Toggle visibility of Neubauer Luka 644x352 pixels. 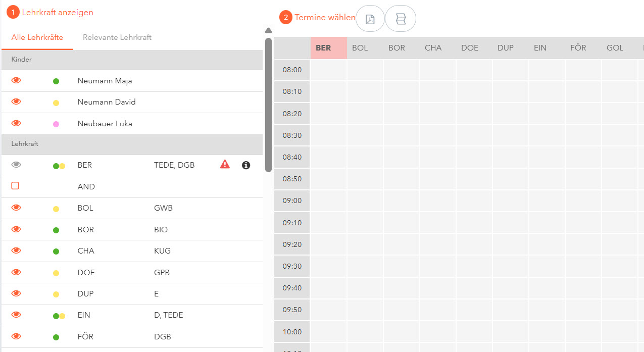(x=16, y=123)
